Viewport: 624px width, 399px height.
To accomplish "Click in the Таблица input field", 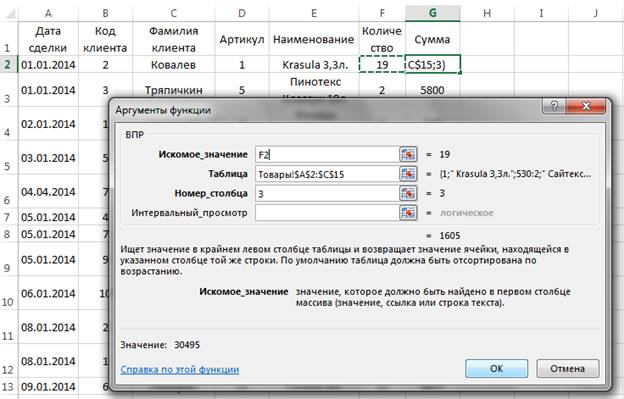I will pos(327,174).
